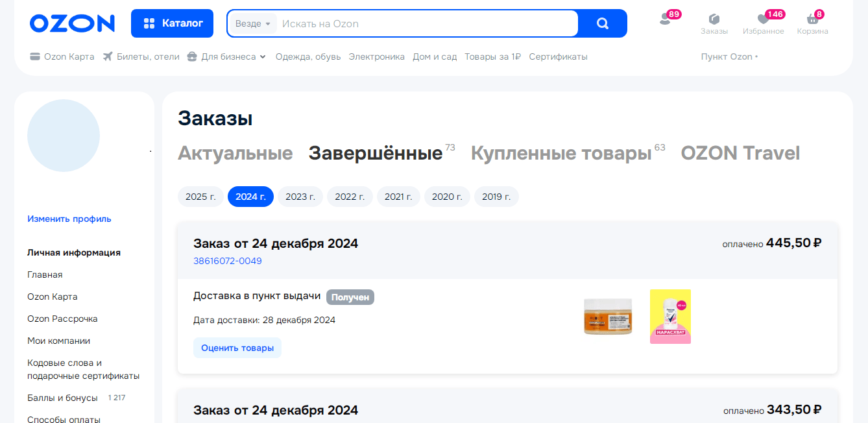Click Изменить профиль link
The width and height of the screenshot is (868, 423).
click(69, 219)
